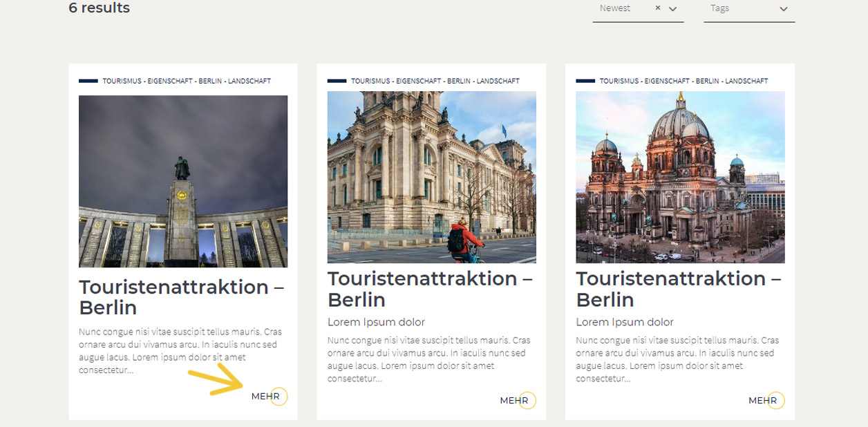Select the category tags line above the Cathedral photo
868x427 pixels.
pos(683,81)
